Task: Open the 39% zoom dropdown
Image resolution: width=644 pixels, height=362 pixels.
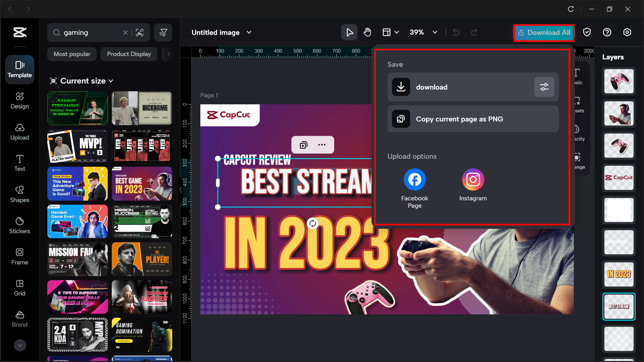Action: coord(423,33)
